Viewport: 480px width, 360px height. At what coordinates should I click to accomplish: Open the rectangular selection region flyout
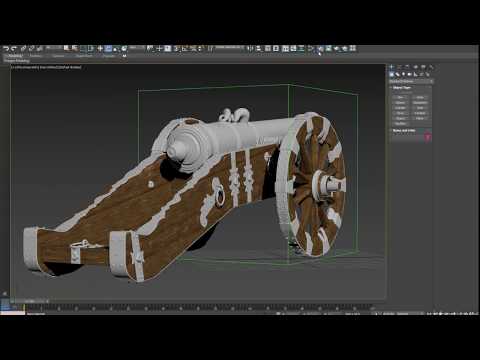point(83,49)
